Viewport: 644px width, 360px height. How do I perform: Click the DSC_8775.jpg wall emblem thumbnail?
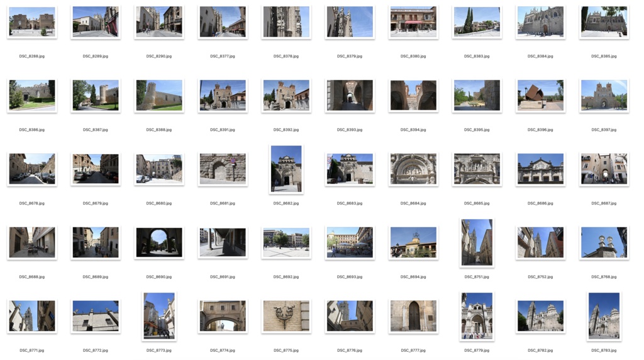[x=286, y=316]
